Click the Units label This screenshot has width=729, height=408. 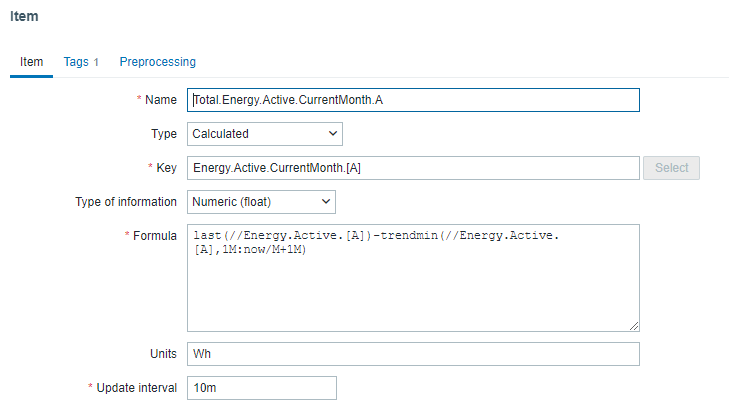click(x=162, y=354)
